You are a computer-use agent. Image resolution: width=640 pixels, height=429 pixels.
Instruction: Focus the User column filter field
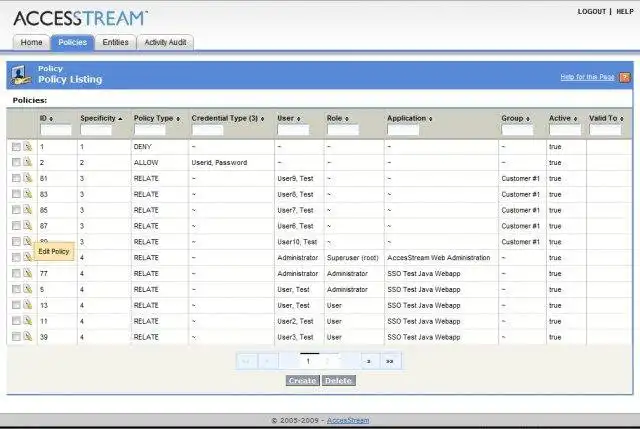293,130
